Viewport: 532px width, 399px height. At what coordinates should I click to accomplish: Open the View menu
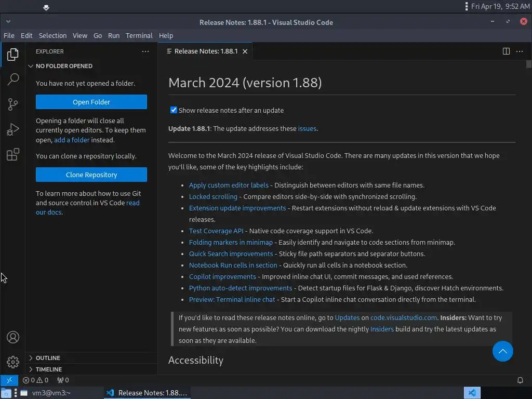pyautogui.click(x=79, y=36)
